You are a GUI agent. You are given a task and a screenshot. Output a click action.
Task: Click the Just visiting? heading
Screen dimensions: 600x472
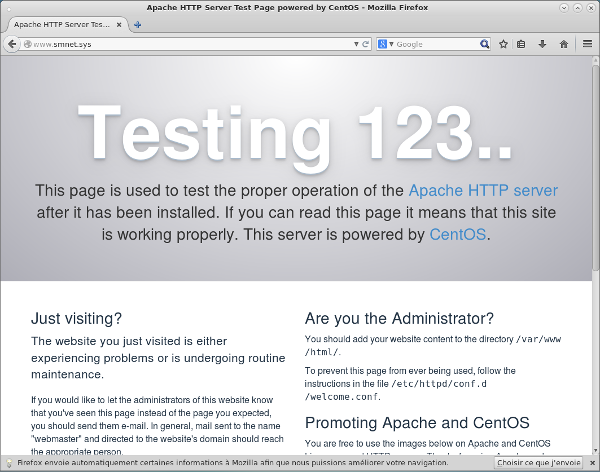pyautogui.click(x=76, y=318)
